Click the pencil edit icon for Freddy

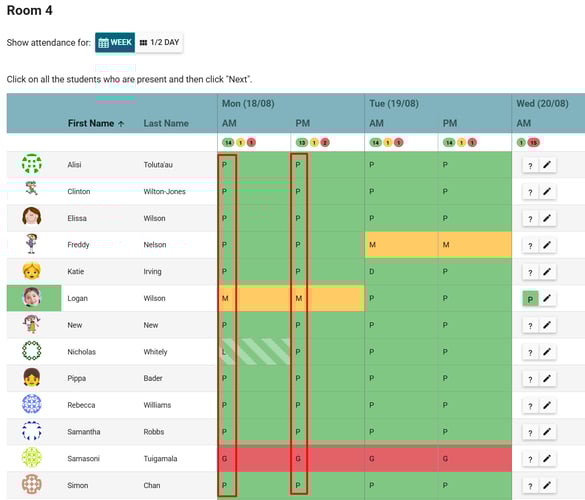click(547, 245)
